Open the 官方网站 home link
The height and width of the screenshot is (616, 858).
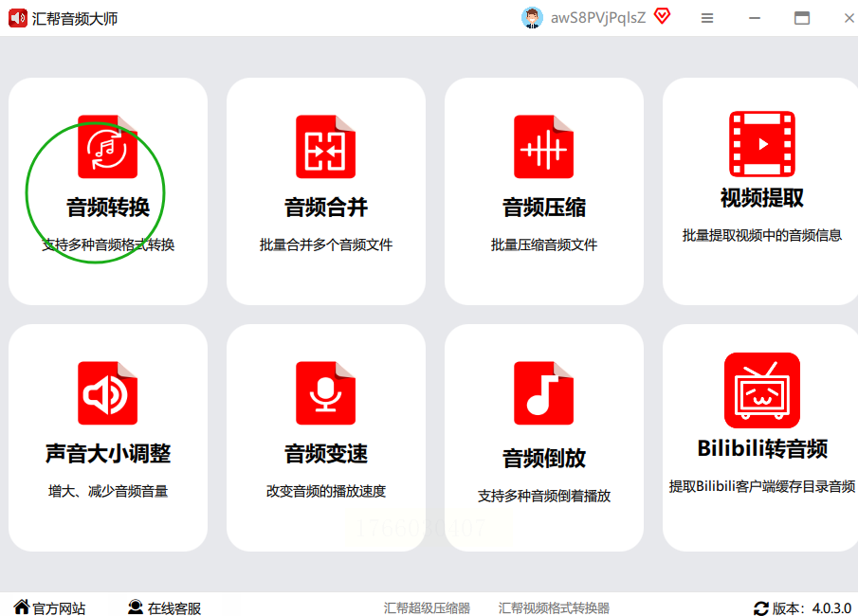(x=50, y=607)
